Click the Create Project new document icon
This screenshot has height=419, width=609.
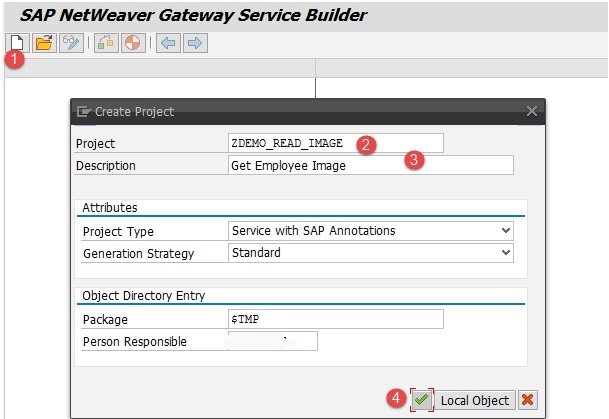tap(17, 43)
